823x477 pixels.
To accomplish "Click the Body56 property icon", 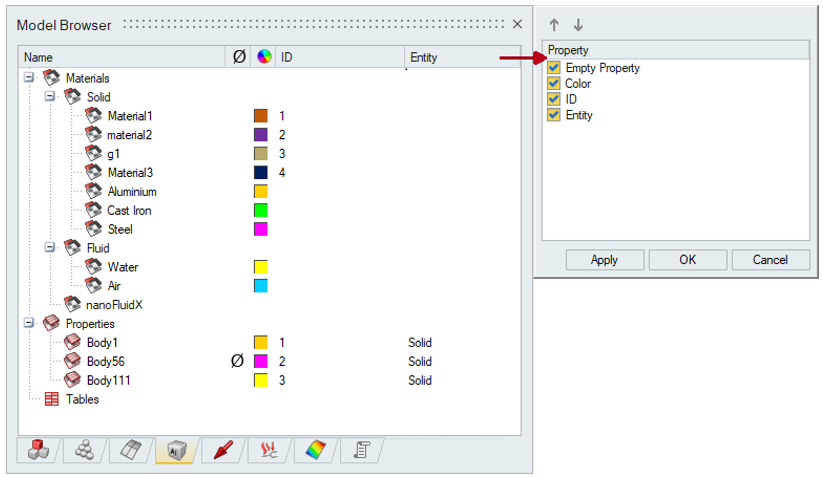I will (72, 361).
